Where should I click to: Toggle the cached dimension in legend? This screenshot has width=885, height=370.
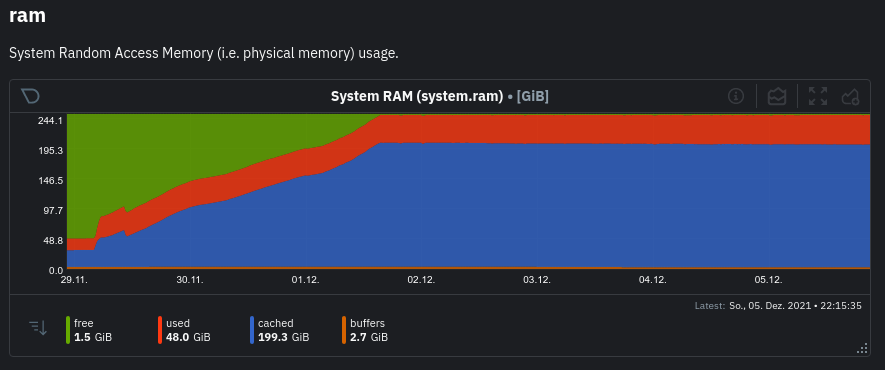point(279,331)
